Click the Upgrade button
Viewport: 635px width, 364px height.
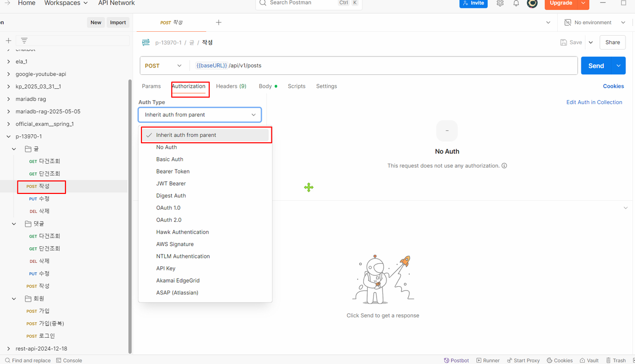click(x=562, y=3)
